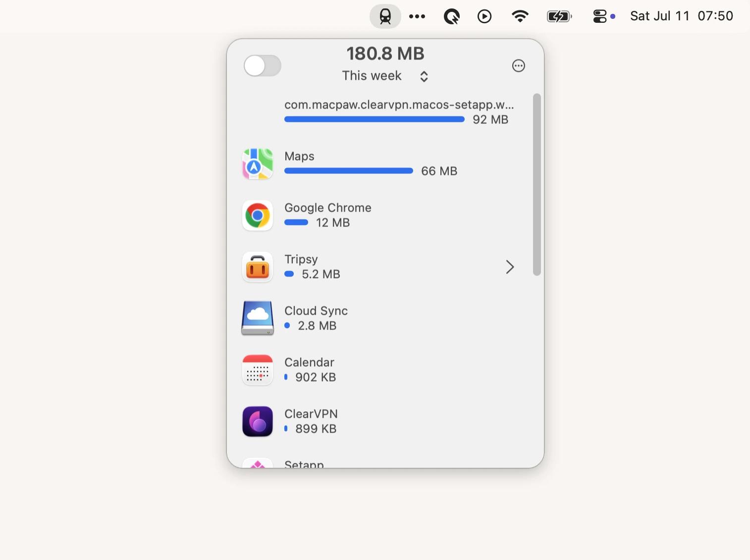The width and height of the screenshot is (750, 560).
Task: Open the play-button circle menu bar icon
Action: pyautogui.click(x=484, y=16)
